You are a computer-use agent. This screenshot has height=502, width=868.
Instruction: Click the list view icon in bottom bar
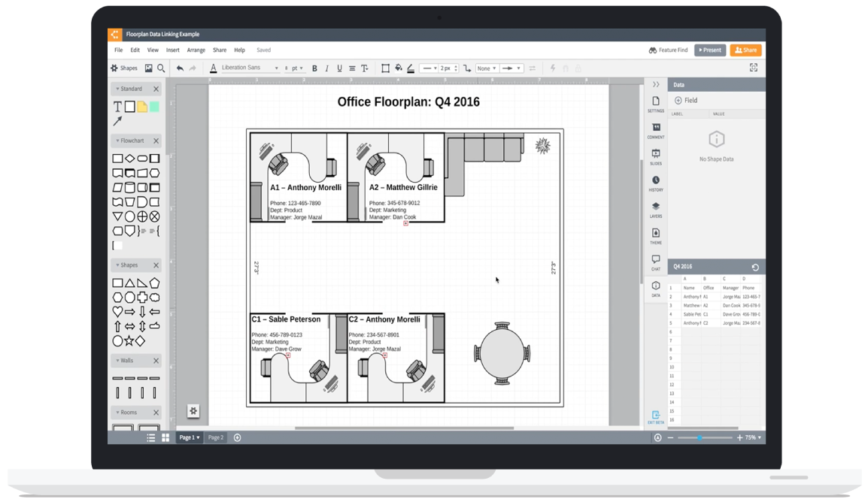[150, 438]
